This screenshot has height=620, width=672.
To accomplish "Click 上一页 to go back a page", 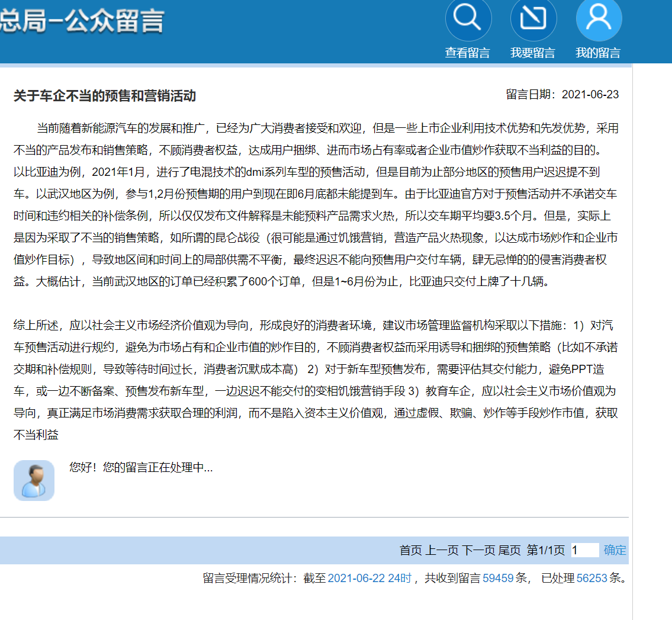I will point(442,550).
